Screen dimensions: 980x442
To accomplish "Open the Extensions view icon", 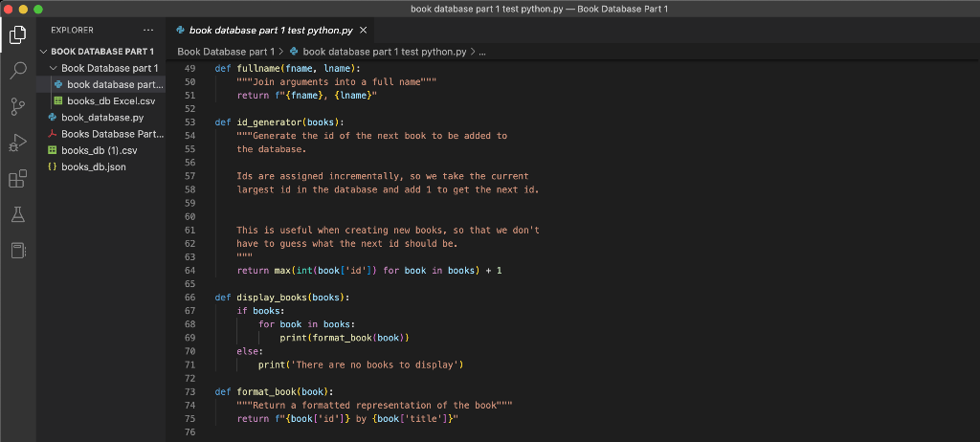I will pyautogui.click(x=17, y=179).
